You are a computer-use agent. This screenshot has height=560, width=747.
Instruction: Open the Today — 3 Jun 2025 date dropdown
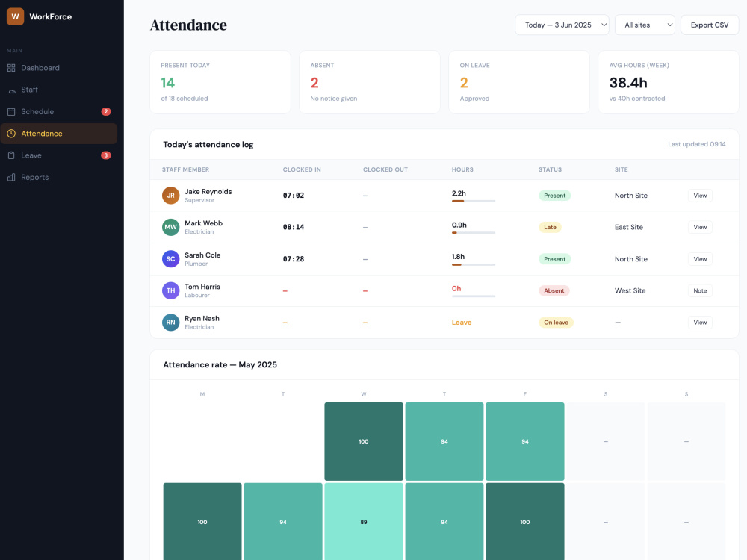[x=562, y=25]
